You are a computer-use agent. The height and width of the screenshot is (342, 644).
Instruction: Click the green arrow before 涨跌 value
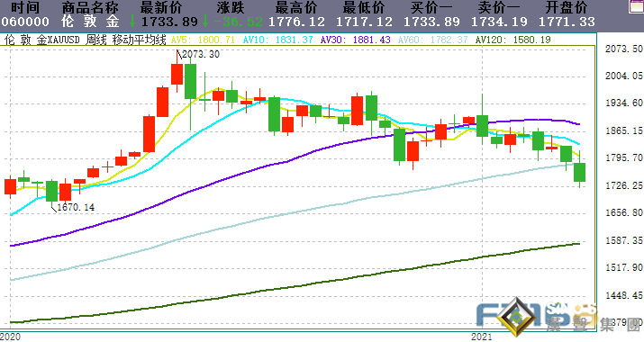click(205, 22)
